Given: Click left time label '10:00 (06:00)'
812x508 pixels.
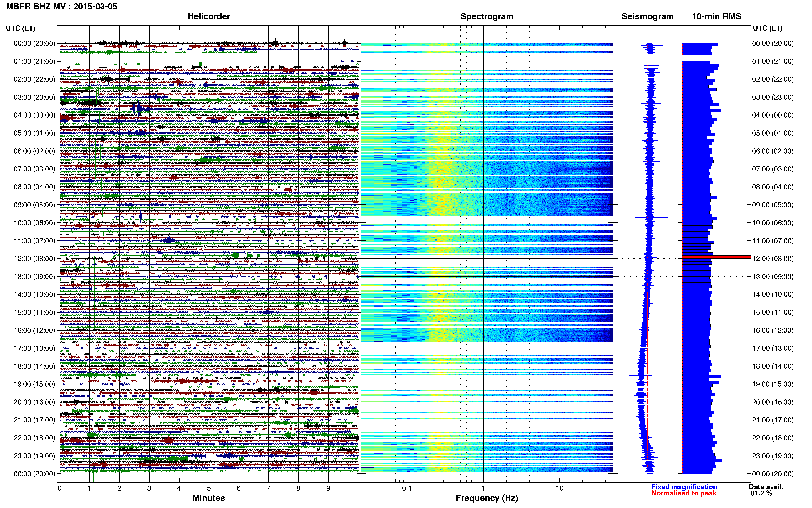Looking at the screenshot, I should click(x=34, y=223).
